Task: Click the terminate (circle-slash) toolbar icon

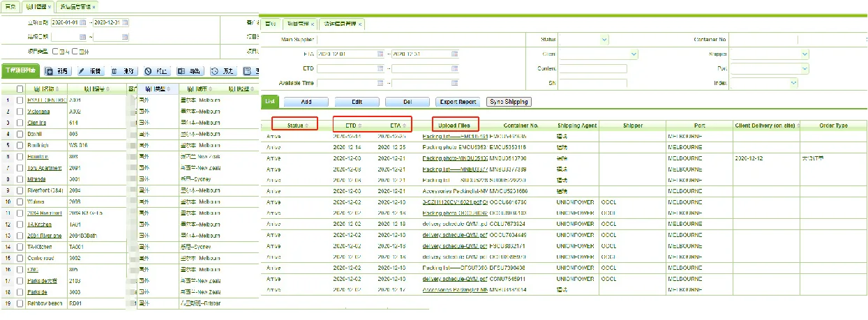Action: tap(148, 71)
